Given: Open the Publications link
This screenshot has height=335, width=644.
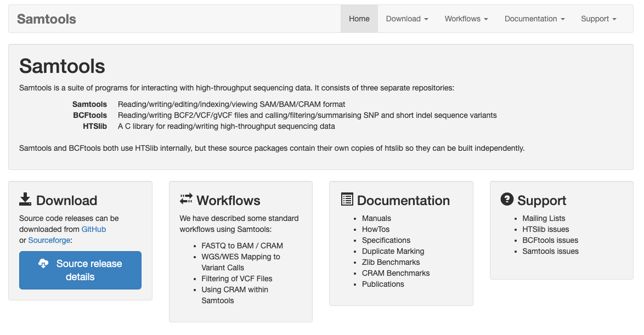Looking at the screenshot, I should 383,284.
